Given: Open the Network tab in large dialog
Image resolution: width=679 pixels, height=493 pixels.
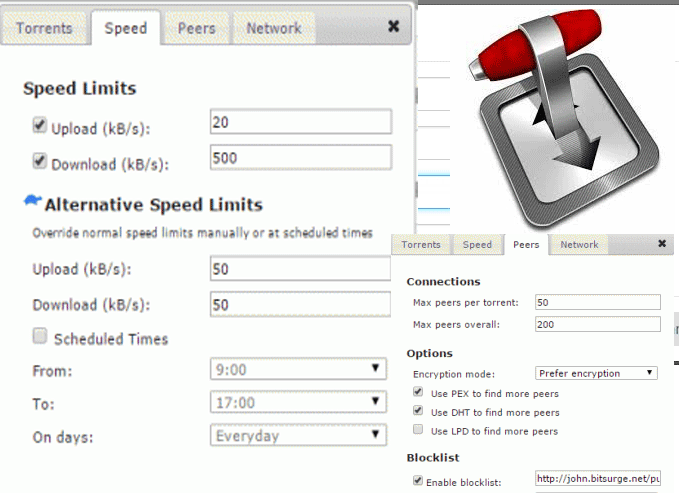Looking at the screenshot, I should [275, 28].
